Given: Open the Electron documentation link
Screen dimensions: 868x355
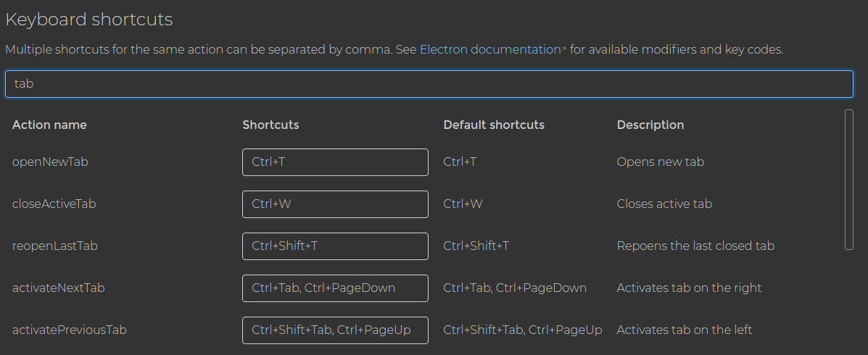Looking at the screenshot, I should [x=490, y=50].
